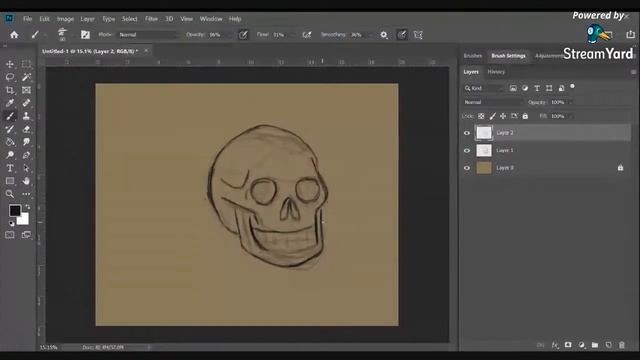Hide Layer 2 visibility eye
Viewport: 640px width, 360px height.
(x=467, y=133)
